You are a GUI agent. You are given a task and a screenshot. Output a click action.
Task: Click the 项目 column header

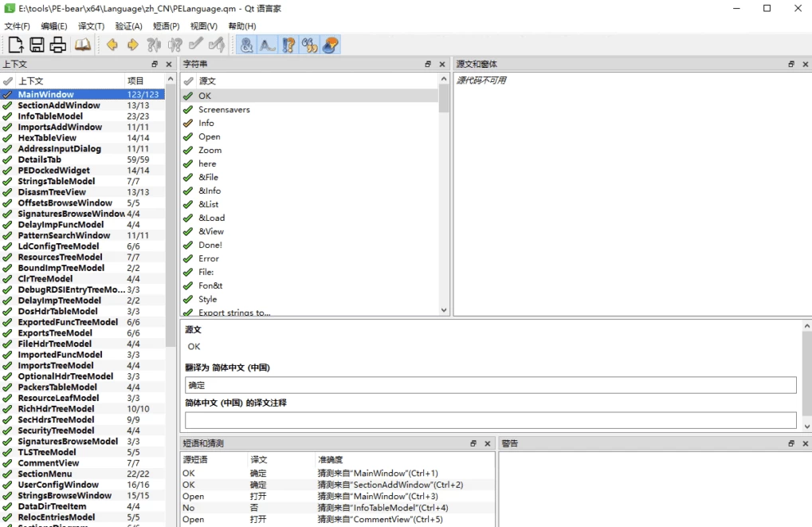[x=135, y=81]
